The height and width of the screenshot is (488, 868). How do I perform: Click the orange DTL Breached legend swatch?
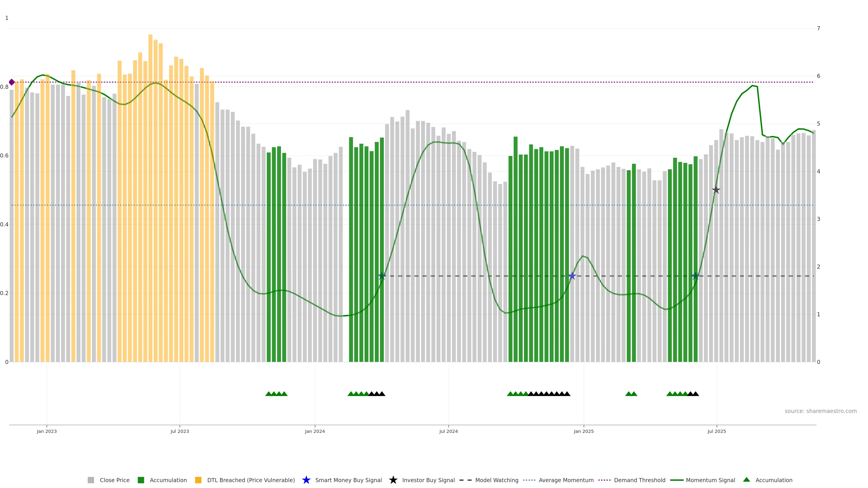tap(198, 480)
